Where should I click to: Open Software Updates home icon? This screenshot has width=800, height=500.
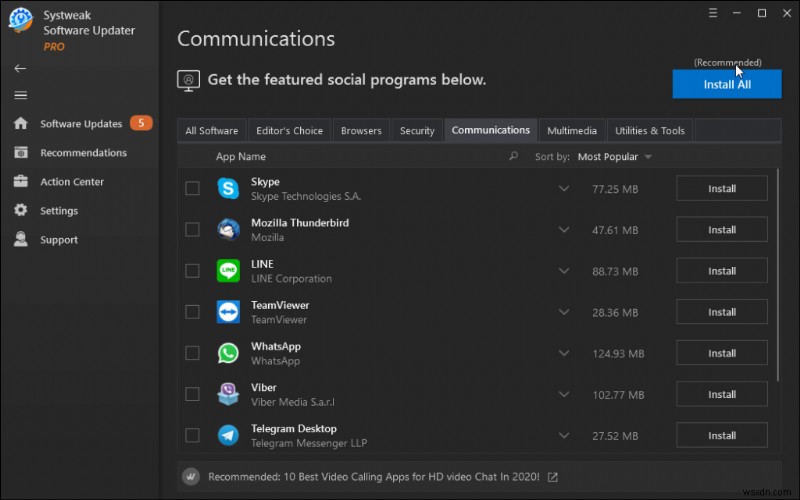click(x=20, y=124)
